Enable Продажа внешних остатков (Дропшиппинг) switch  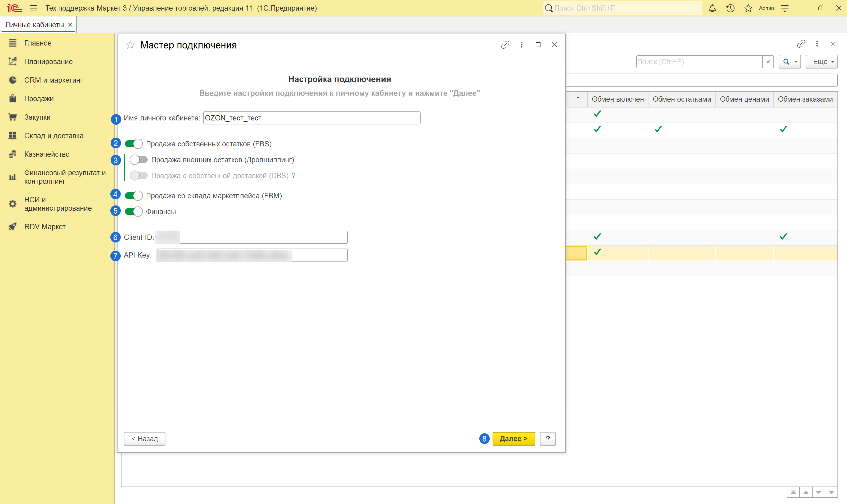pos(138,160)
